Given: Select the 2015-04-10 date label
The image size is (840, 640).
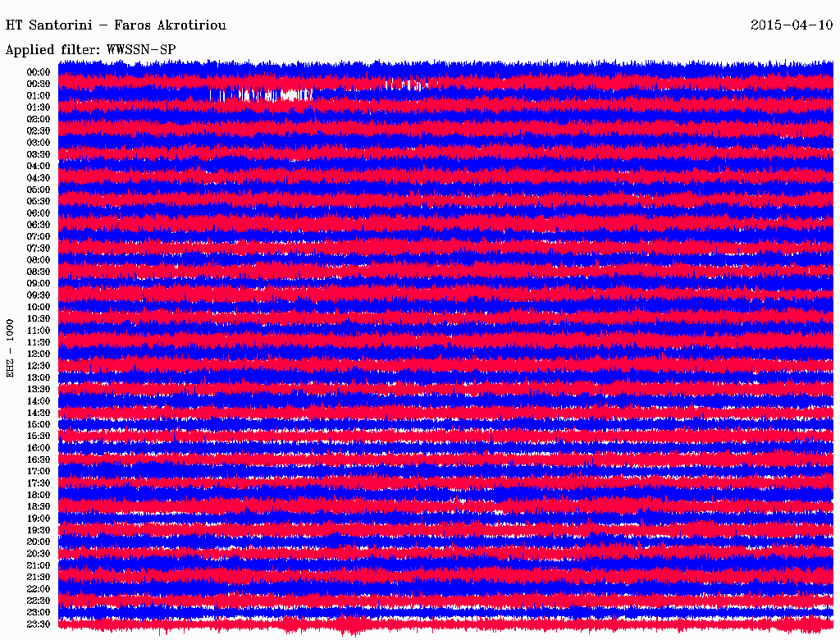Looking at the screenshot, I should click(x=791, y=25).
